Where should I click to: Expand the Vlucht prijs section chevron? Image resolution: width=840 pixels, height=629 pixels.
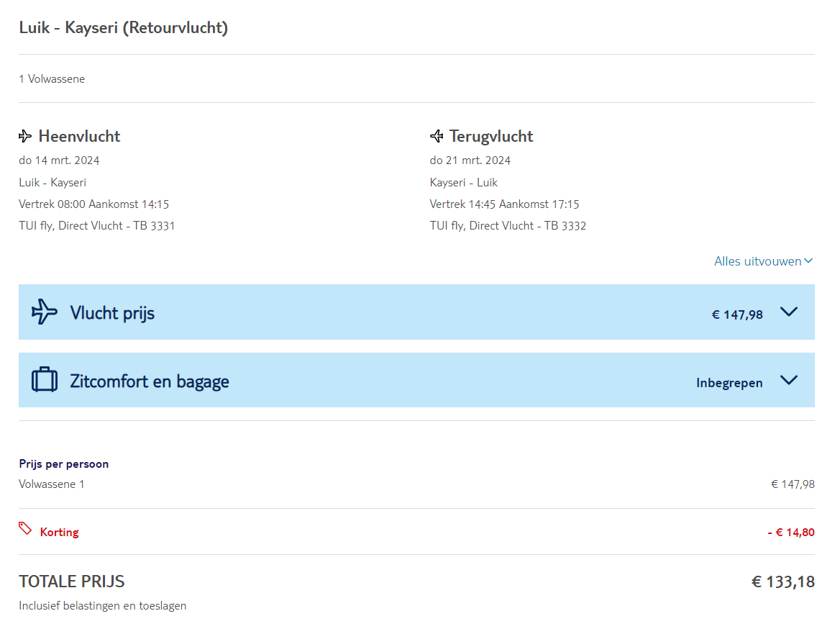point(789,312)
